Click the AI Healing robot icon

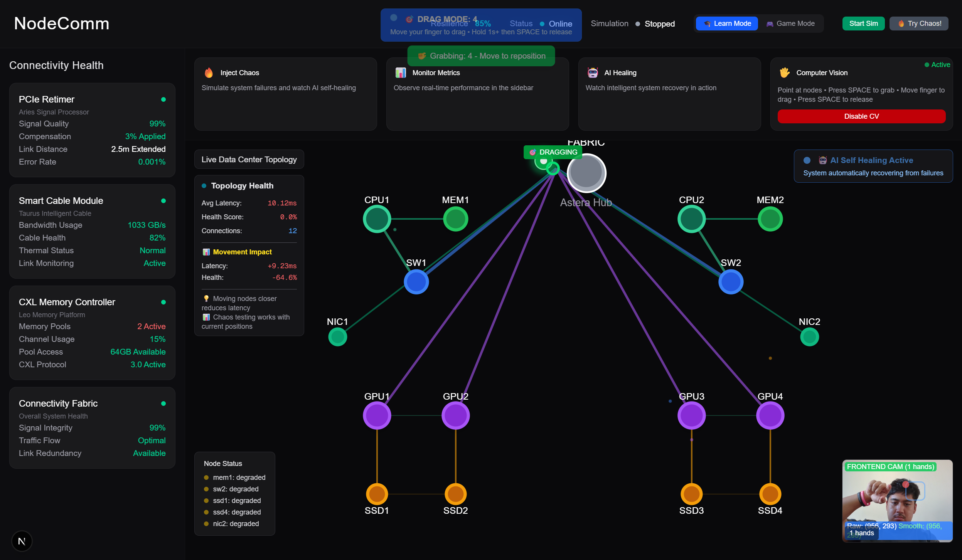tap(593, 73)
